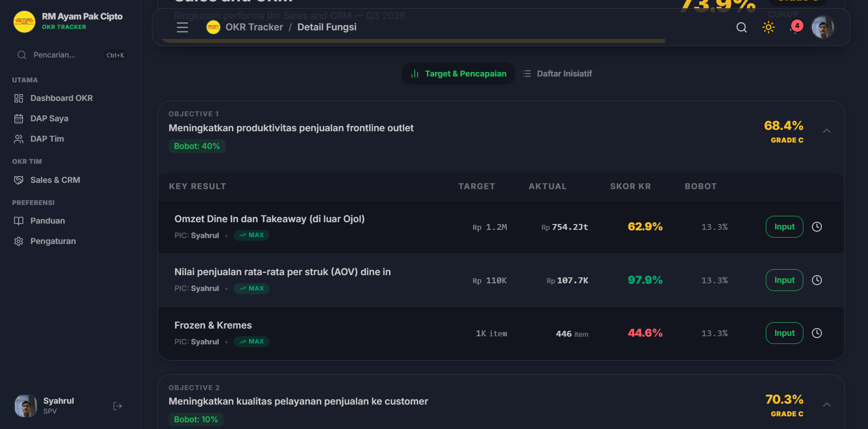The width and height of the screenshot is (868, 429).
Task: Click the Panduan book icon
Action: click(x=19, y=221)
